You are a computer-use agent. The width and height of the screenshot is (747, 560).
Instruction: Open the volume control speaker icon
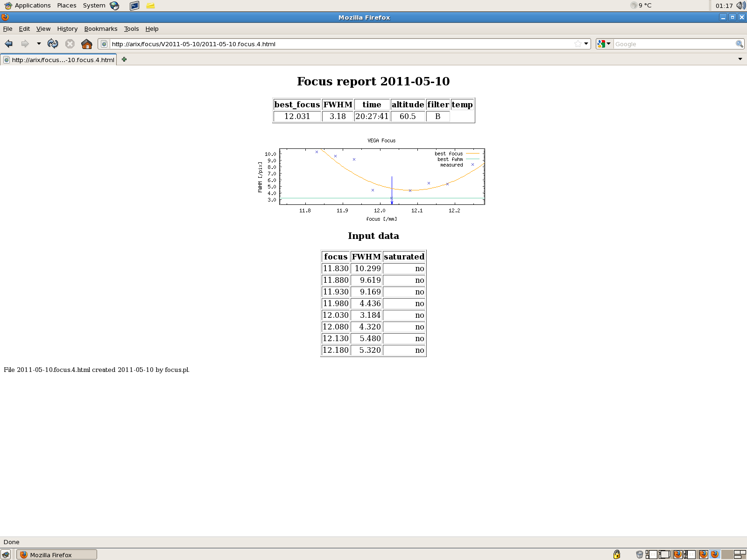pos(741,6)
